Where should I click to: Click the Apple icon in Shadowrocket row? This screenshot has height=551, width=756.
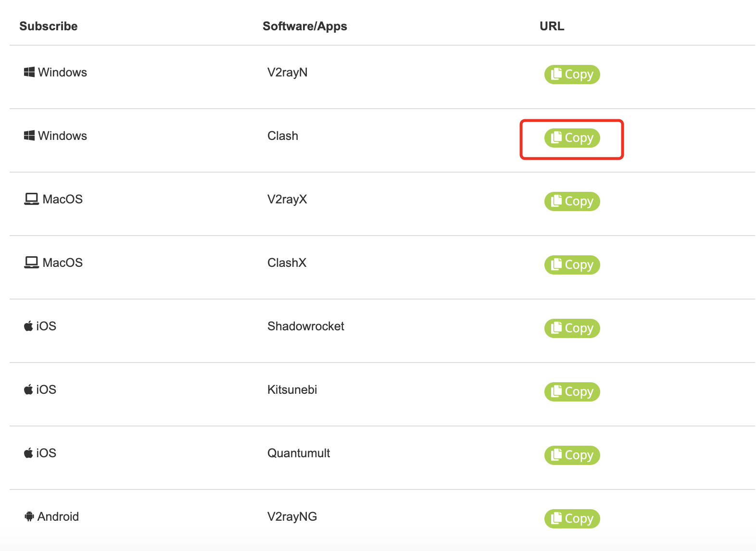click(x=28, y=326)
